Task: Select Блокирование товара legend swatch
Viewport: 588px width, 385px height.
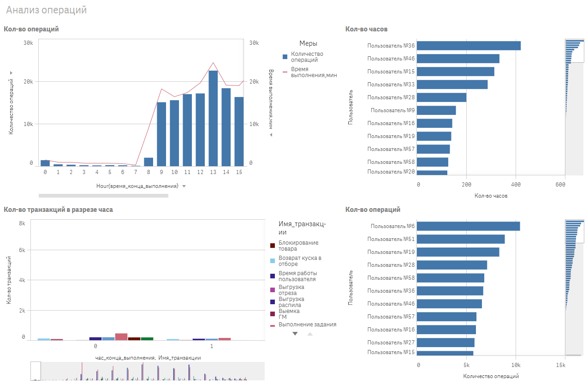Action: click(273, 246)
